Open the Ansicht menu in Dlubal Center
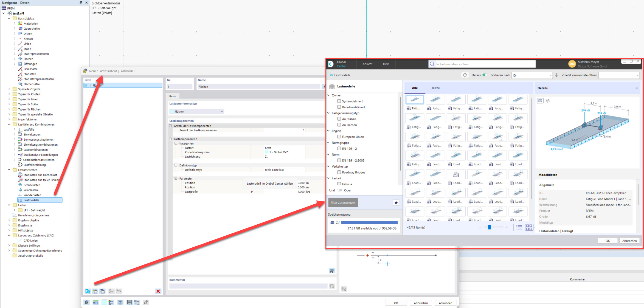644x308 pixels. (367, 64)
